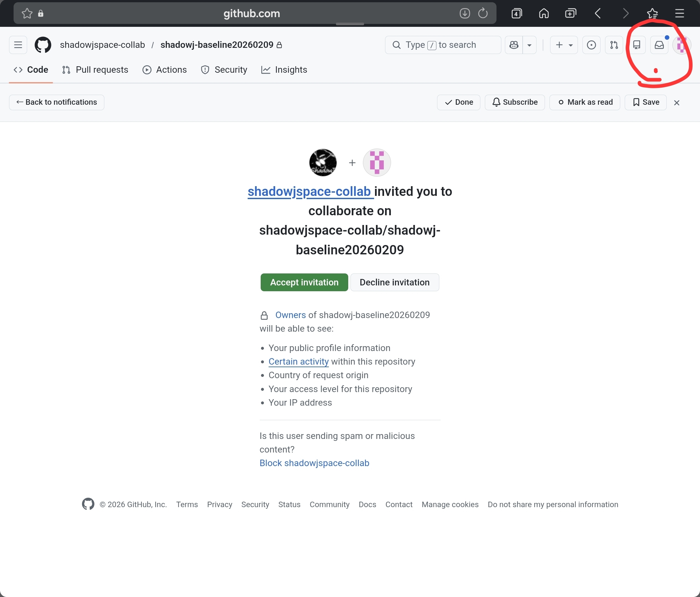Open the browser tabs counter icon
This screenshot has height=597, width=700.
(x=517, y=13)
